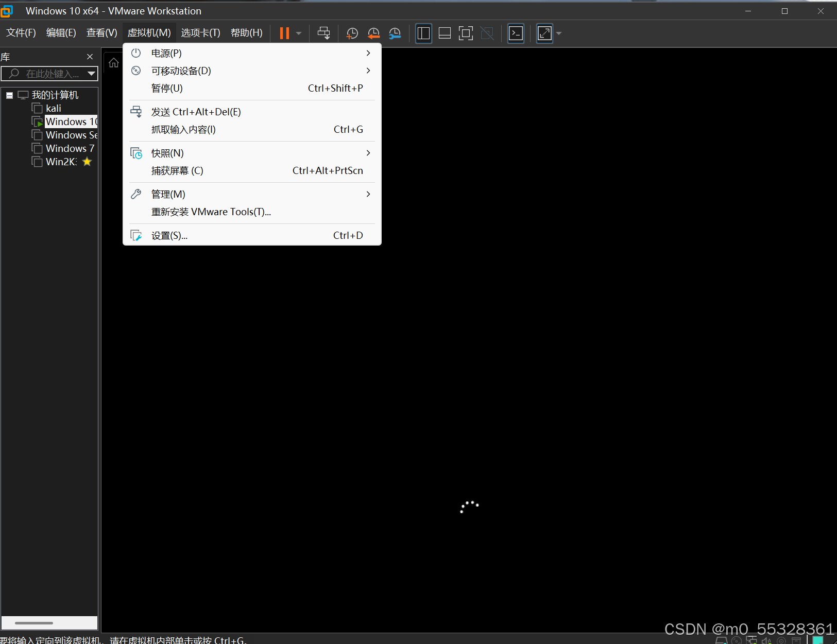
Task: Open the Home tab icon
Action: 114,63
